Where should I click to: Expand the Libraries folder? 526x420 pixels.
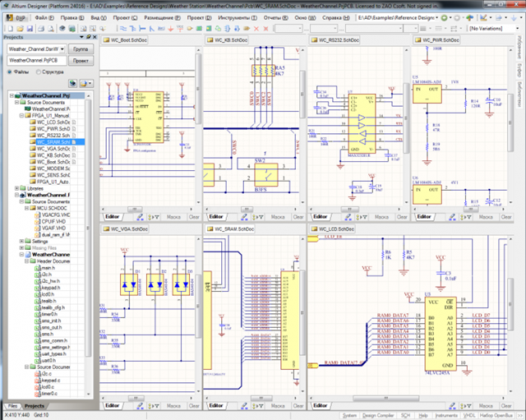tap(16, 188)
